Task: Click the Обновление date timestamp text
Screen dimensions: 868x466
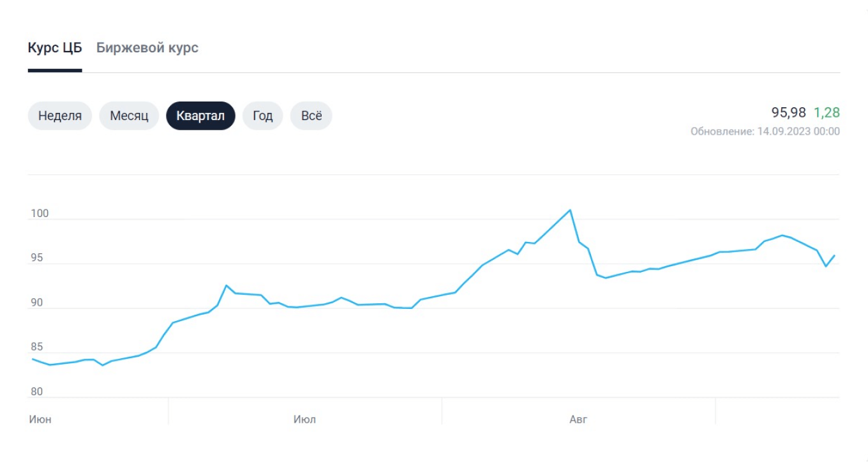Action: [765, 132]
